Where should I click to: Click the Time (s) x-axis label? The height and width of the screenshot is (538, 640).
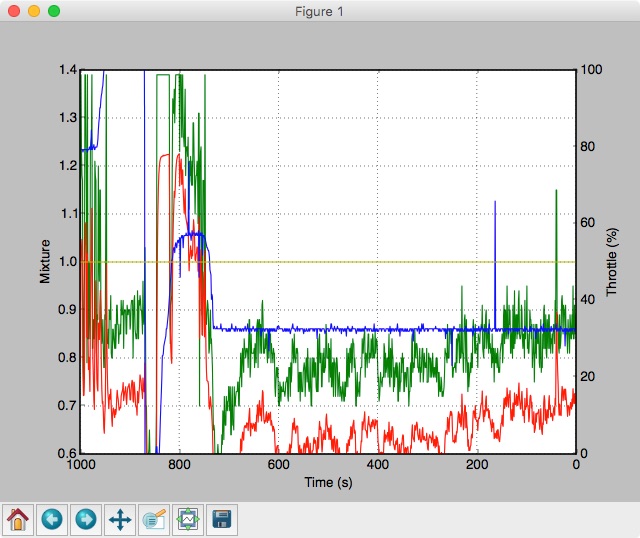pyautogui.click(x=329, y=482)
